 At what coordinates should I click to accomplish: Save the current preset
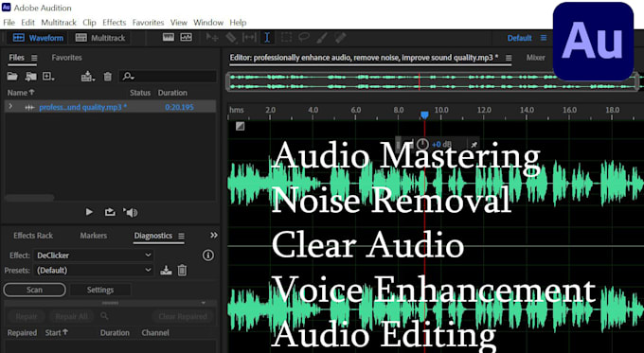point(166,270)
